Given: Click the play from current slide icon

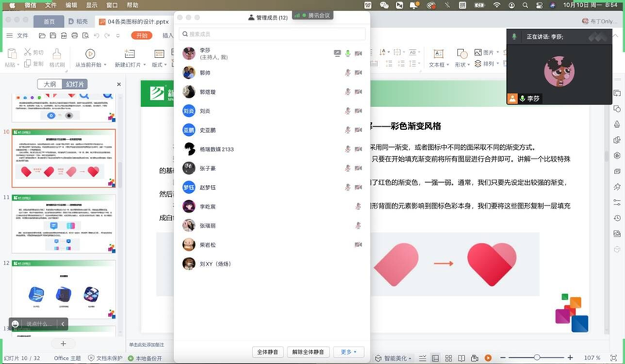Looking at the screenshot, I should 90,54.
